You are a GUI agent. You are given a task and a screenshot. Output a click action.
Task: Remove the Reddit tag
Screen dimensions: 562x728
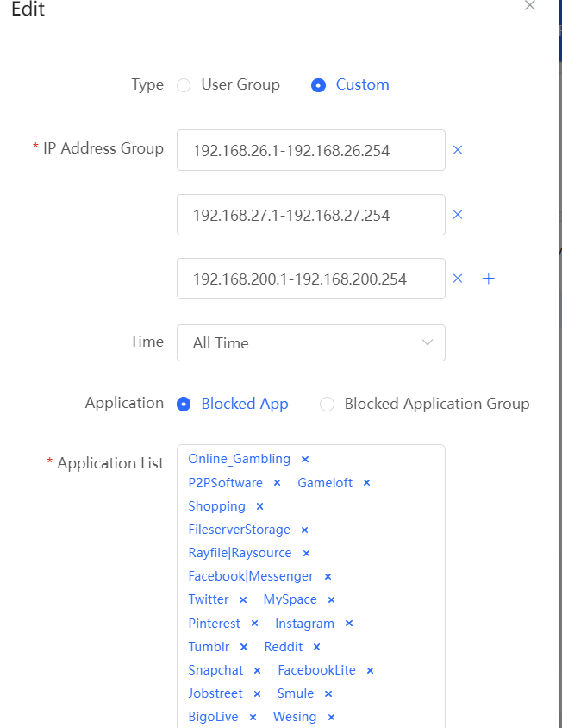pyautogui.click(x=316, y=647)
